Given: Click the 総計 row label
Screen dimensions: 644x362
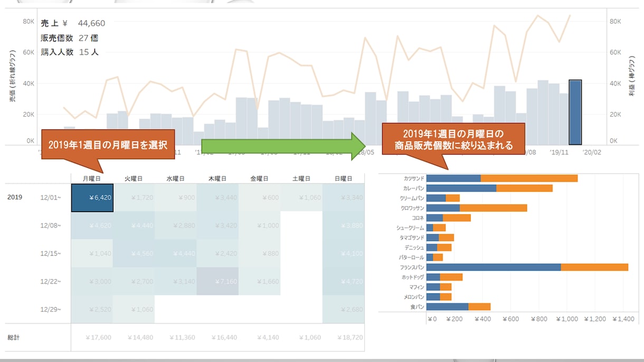Looking at the screenshot, I should 13,338.
